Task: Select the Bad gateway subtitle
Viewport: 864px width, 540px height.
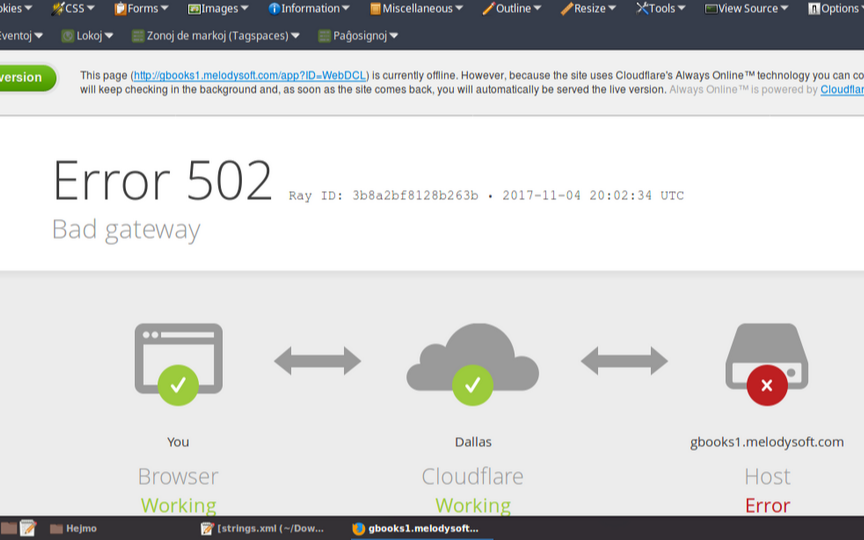Action: [x=126, y=229]
